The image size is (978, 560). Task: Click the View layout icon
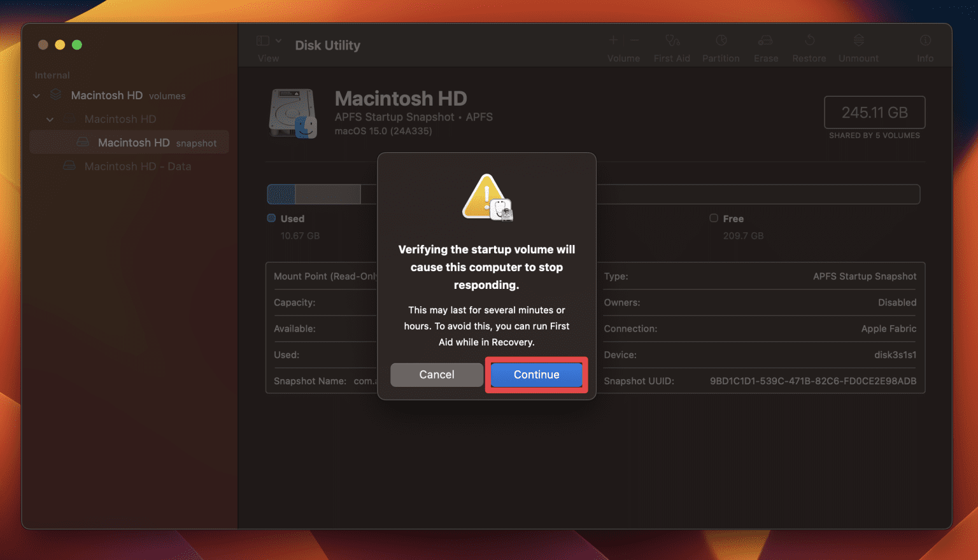coord(262,40)
